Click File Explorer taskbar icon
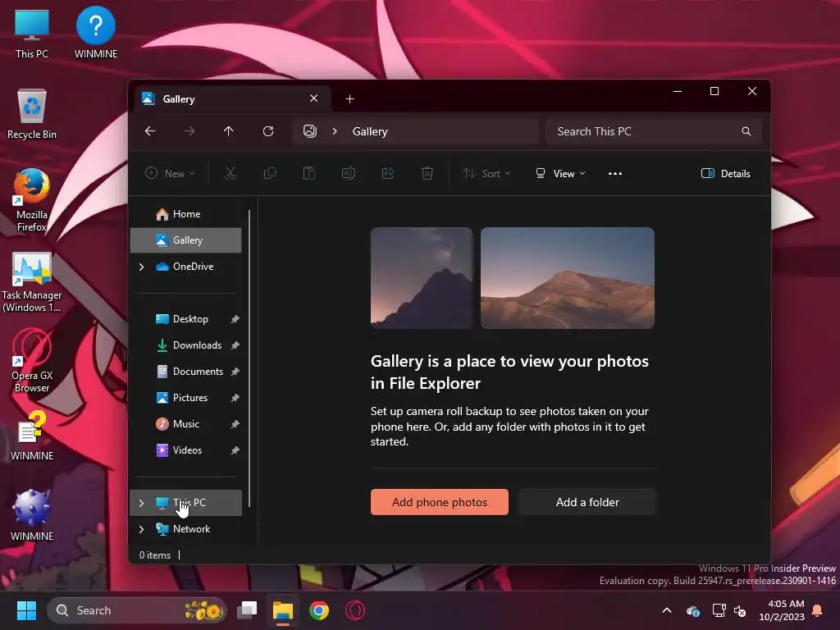This screenshot has width=840, height=630. (x=283, y=610)
